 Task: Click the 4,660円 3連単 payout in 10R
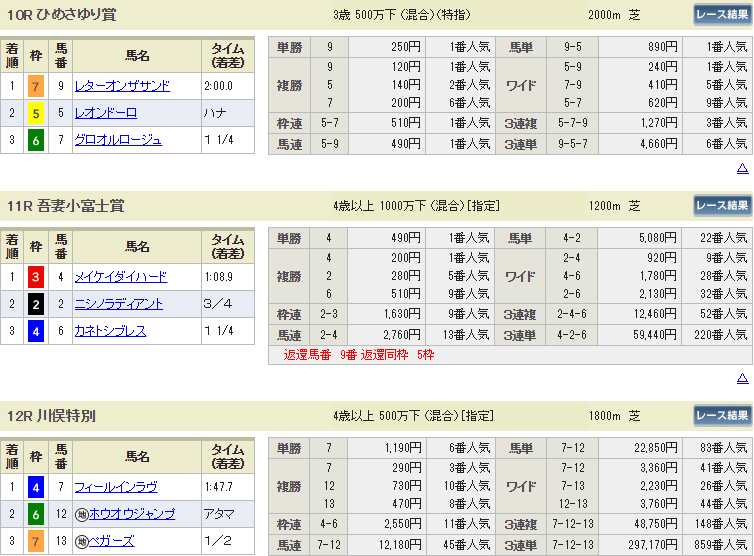tap(658, 144)
